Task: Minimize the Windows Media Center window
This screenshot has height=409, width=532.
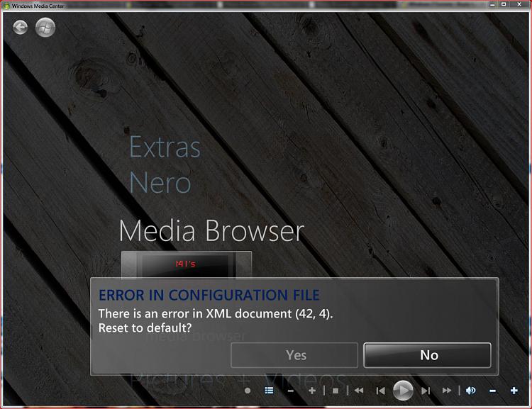Action: 492,4
